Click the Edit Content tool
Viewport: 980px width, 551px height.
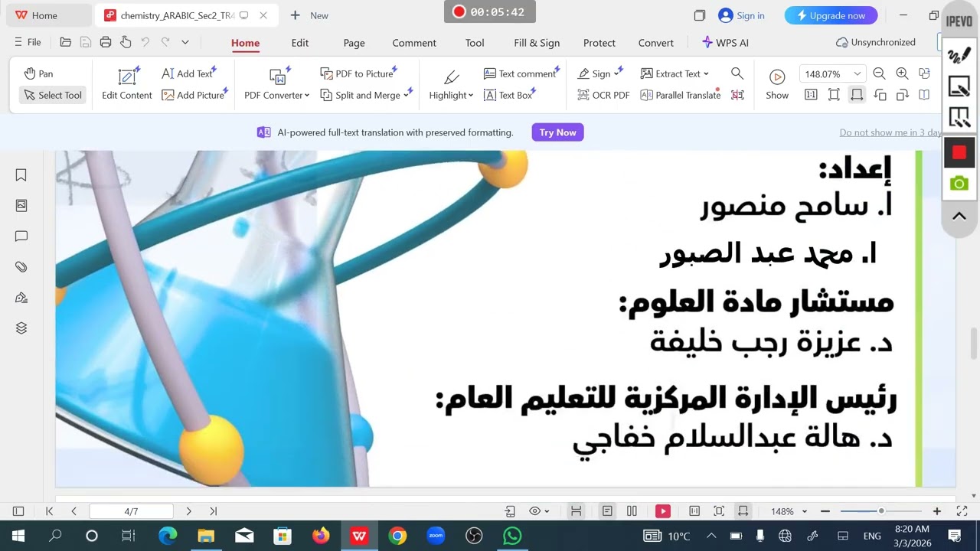[127, 84]
